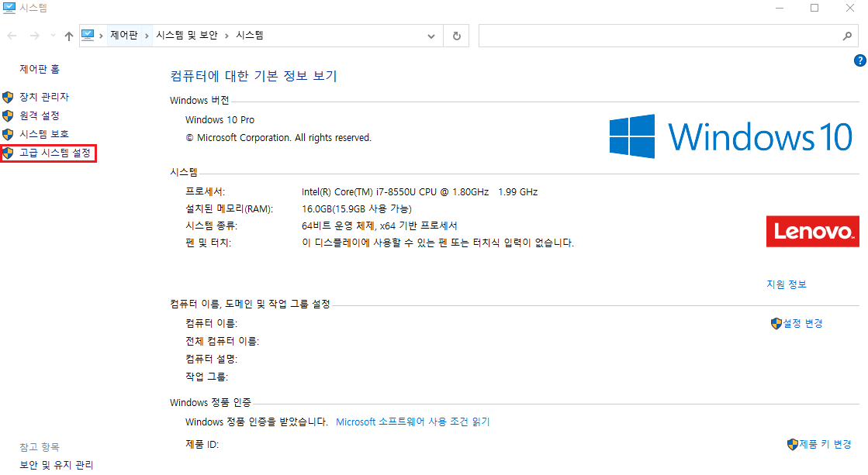
Task: Go to 제어판 홈
Action: [x=40, y=69]
